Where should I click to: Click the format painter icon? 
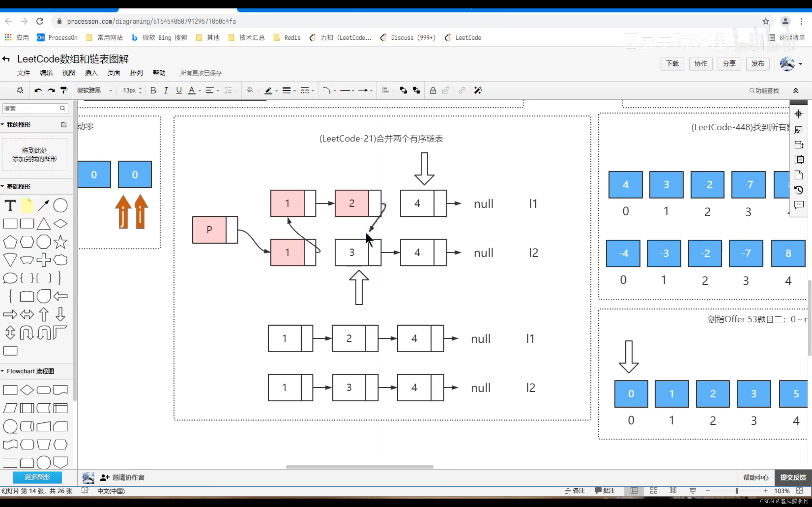(x=64, y=90)
